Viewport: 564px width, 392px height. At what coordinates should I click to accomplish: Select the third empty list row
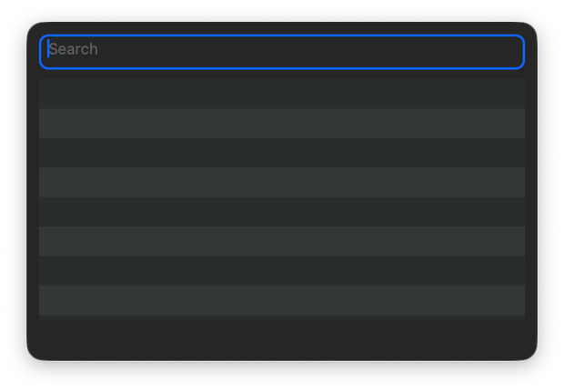(282, 153)
